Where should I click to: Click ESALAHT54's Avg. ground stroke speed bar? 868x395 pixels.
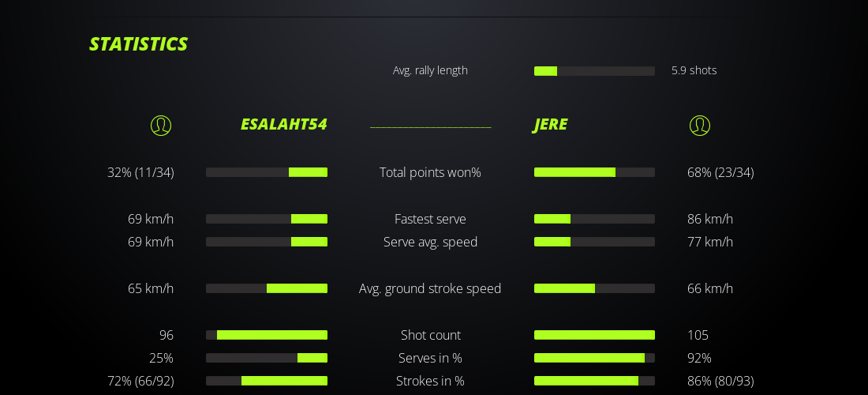coord(267,288)
